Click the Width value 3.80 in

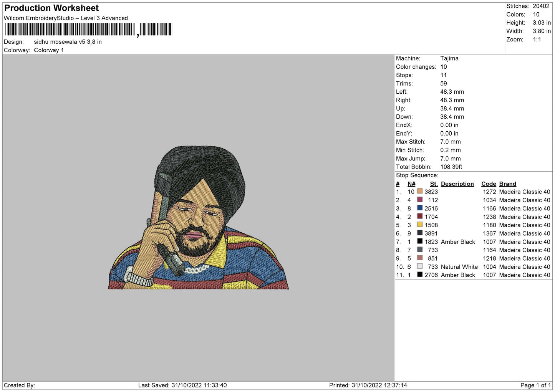[542, 31]
